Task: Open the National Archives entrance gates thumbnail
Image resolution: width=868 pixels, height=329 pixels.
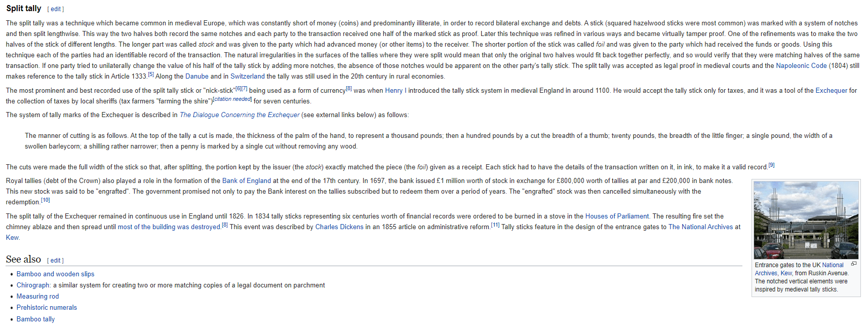Action: coord(806,220)
